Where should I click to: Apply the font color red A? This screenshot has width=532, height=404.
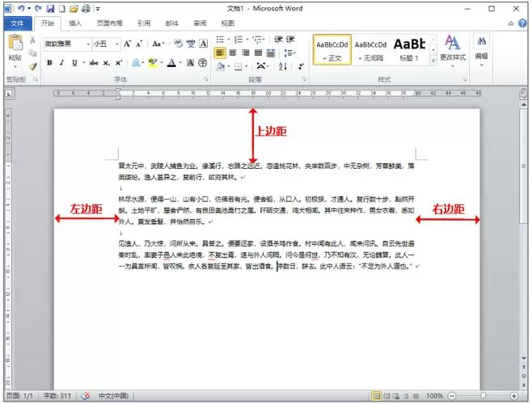click(171, 63)
